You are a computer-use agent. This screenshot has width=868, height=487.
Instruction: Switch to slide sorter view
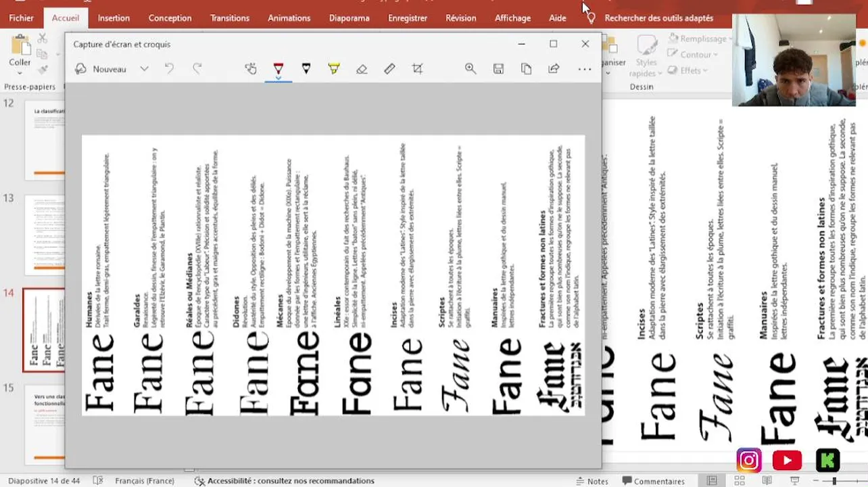[x=740, y=481]
